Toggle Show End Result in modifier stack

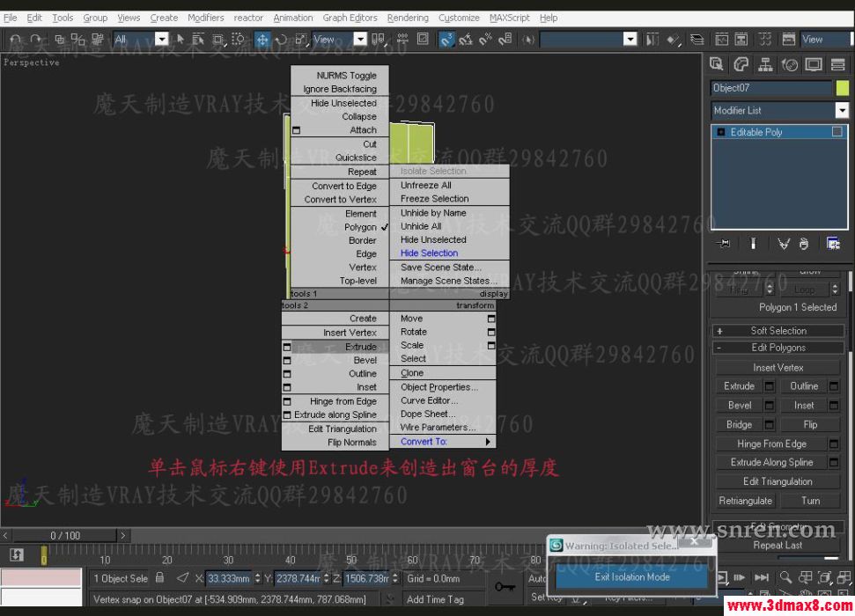pos(754,243)
